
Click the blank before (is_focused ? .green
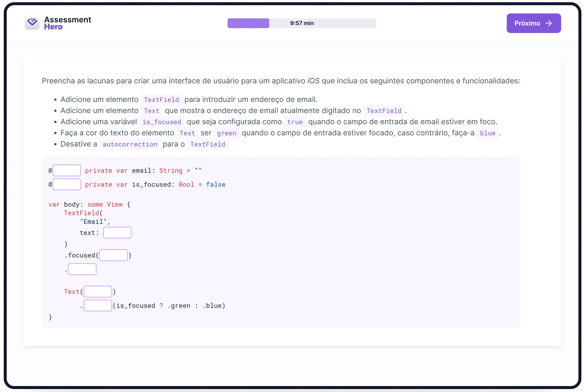click(x=98, y=305)
